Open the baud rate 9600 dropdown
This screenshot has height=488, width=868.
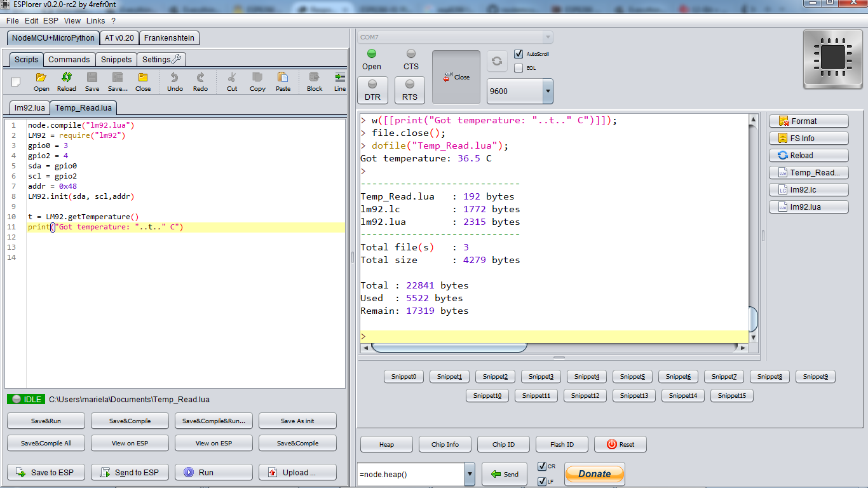[x=548, y=91]
